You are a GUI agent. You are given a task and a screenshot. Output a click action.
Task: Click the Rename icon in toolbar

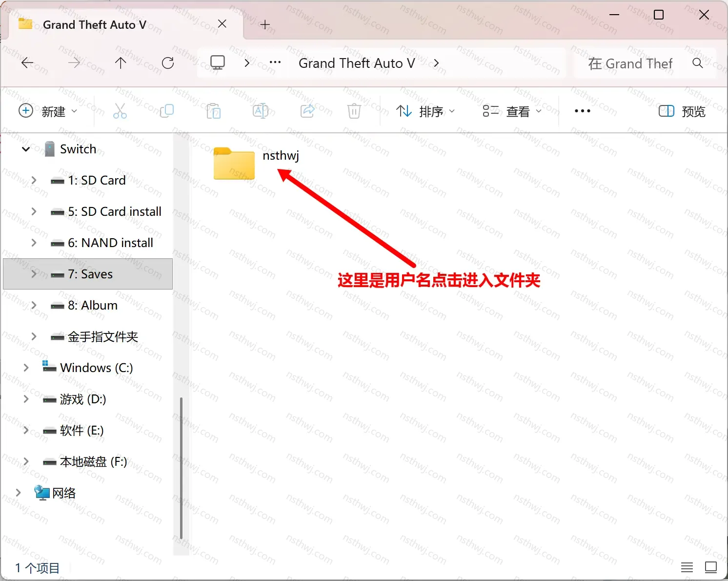pos(261,111)
